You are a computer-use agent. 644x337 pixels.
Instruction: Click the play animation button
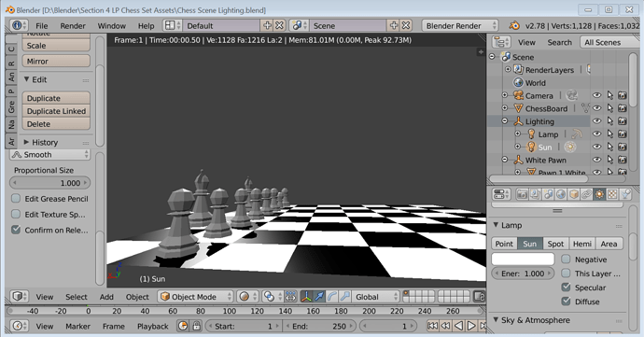point(471,326)
